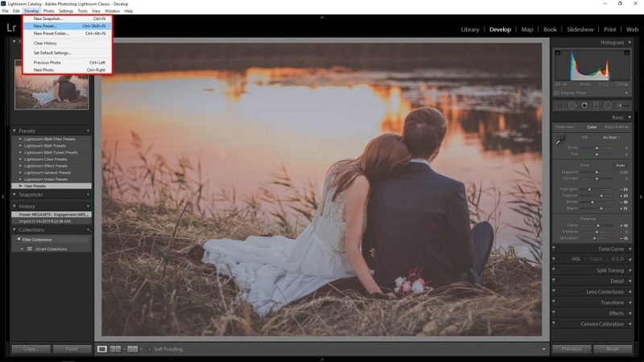Toggle the Transform panel switch
The image size is (644, 362).
tap(554, 302)
